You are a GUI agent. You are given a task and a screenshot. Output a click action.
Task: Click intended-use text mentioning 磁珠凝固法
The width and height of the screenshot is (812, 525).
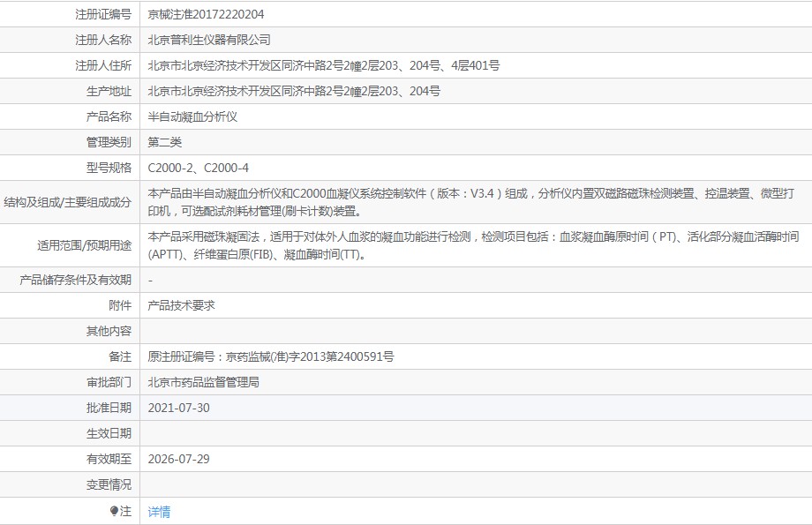[473, 245]
